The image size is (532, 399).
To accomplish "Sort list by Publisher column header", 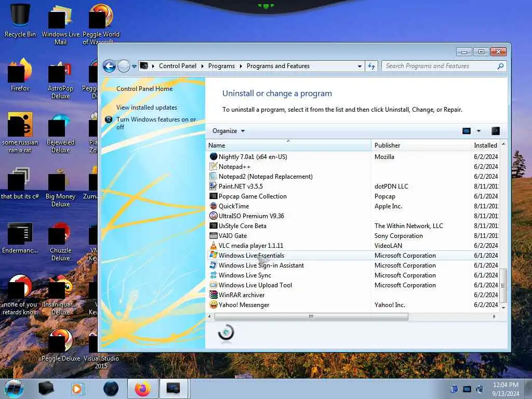I will coord(421,145).
